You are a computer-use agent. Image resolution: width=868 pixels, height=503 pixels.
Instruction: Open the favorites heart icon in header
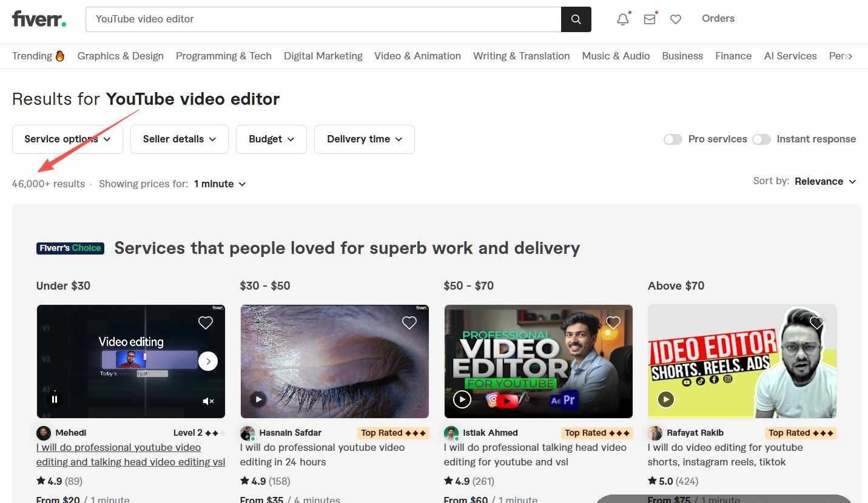(676, 19)
